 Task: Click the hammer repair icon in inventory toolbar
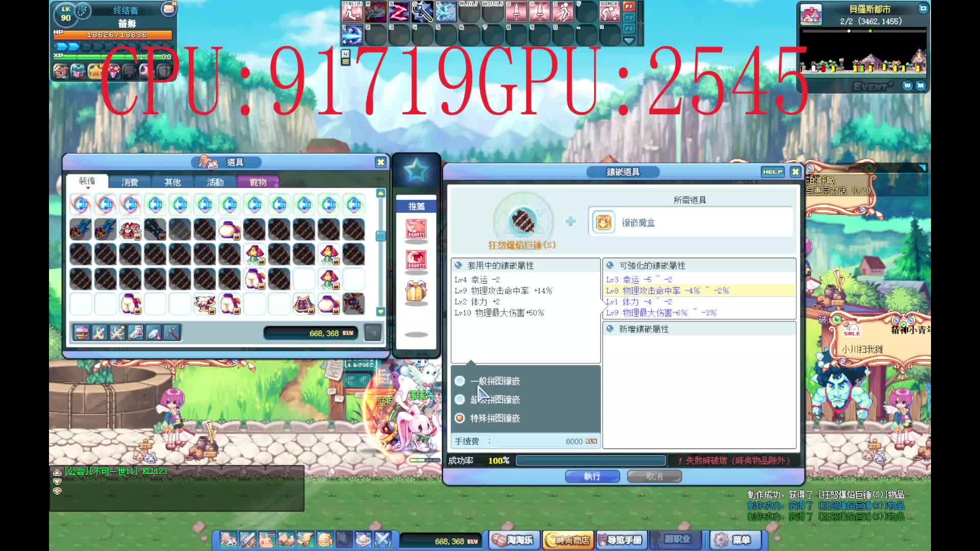[x=173, y=333]
